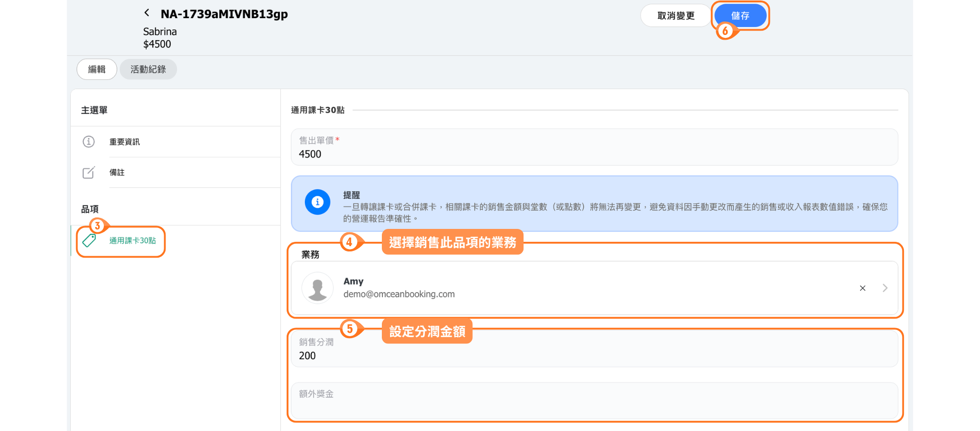Click the info circle icon for 重要資訊
980x431 pixels.
pyautogui.click(x=89, y=142)
